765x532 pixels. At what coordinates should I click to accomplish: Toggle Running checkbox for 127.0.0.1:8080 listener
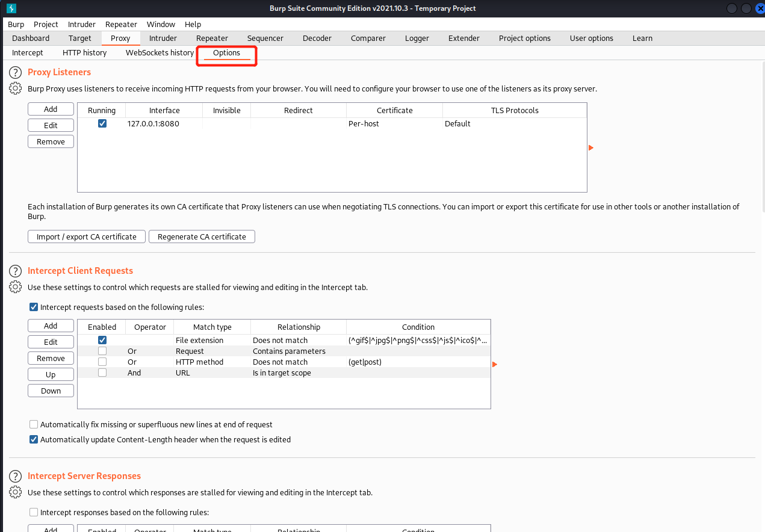(x=102, y=123)
